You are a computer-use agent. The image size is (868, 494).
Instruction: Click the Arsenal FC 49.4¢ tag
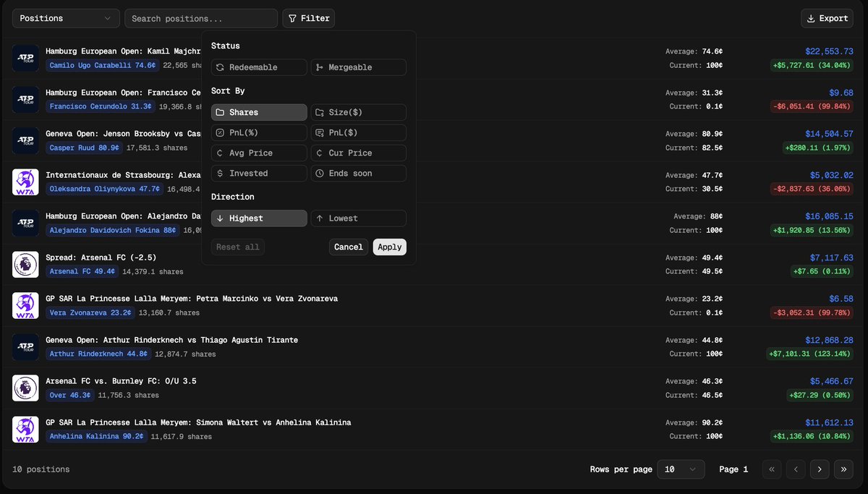click(x=82, y=271)
